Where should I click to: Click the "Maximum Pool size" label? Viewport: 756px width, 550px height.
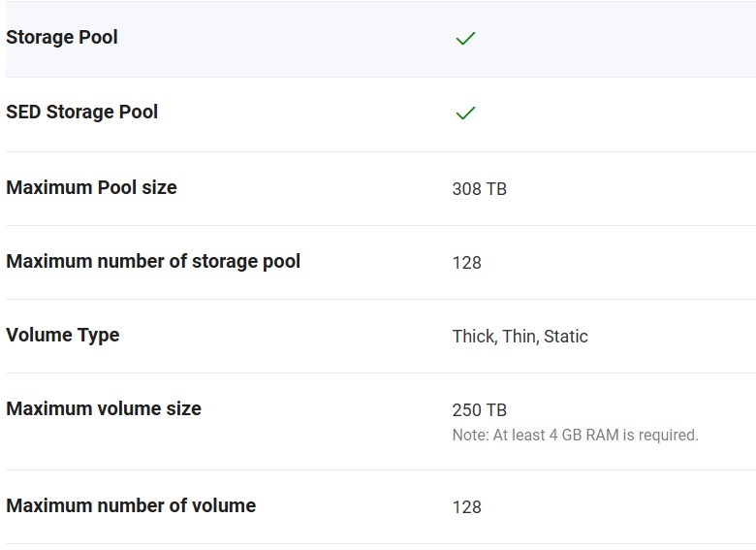[91, 187]
